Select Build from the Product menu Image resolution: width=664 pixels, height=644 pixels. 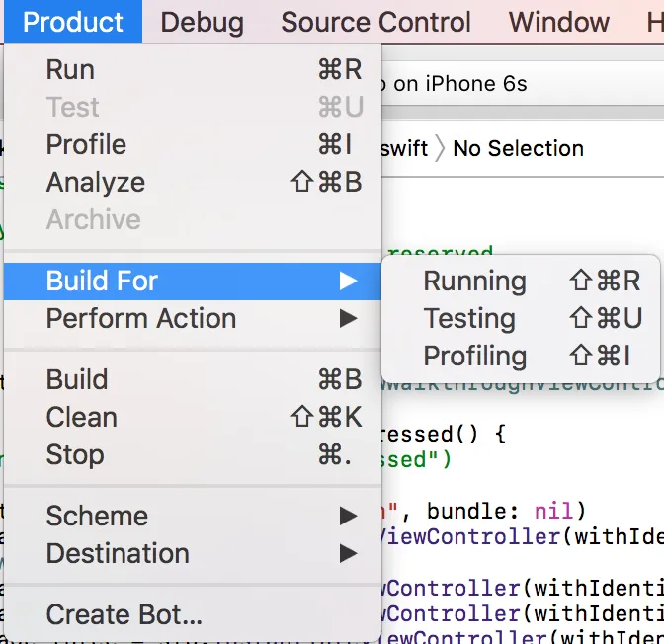click(77, 380)
